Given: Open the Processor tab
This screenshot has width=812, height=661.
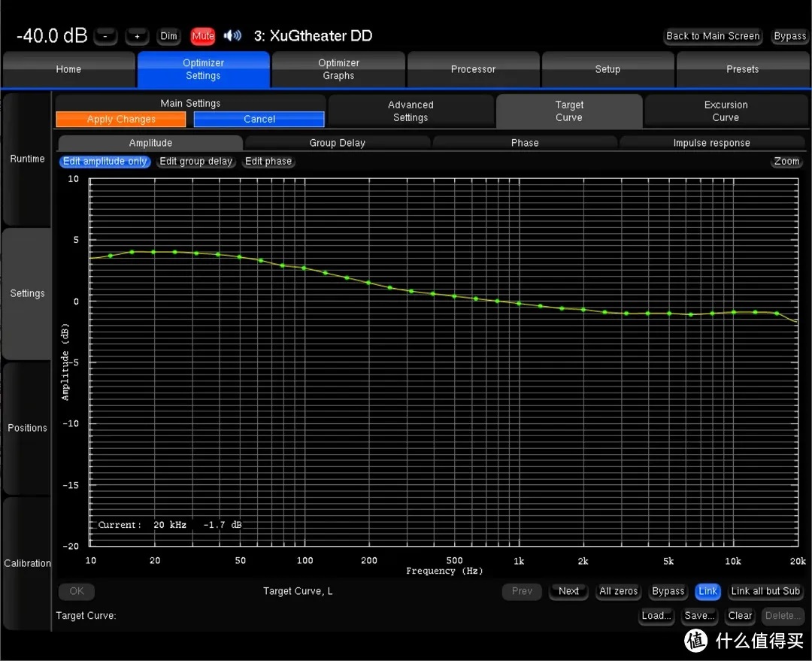Looking at the screenshot, I should (474, 69).
